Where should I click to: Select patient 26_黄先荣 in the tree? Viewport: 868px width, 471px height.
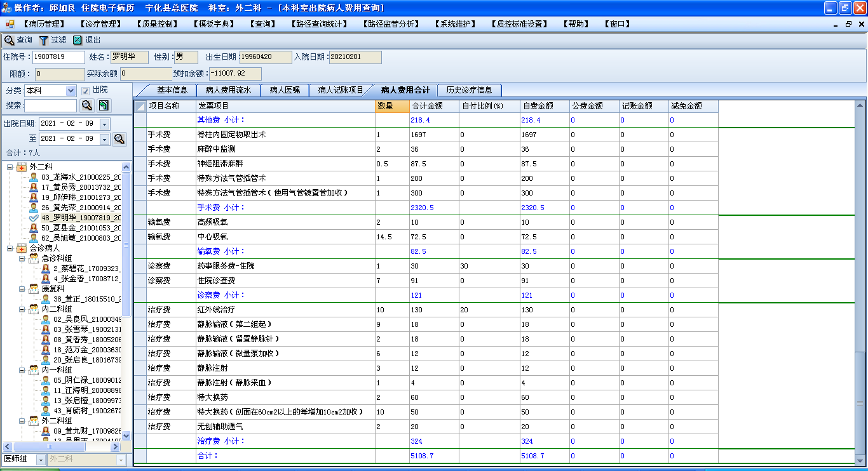pos(81,208)
